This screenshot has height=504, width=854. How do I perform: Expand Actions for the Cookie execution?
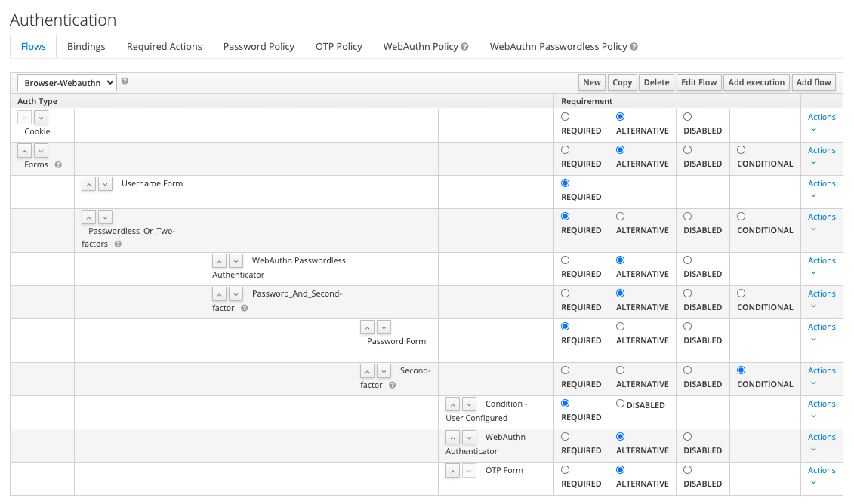pyautogui.click(x=822, y=117)
